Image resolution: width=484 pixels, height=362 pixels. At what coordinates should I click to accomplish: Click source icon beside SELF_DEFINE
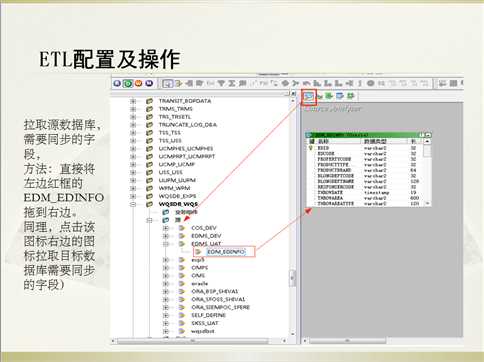pyautogui.click(x=182, y=315)
